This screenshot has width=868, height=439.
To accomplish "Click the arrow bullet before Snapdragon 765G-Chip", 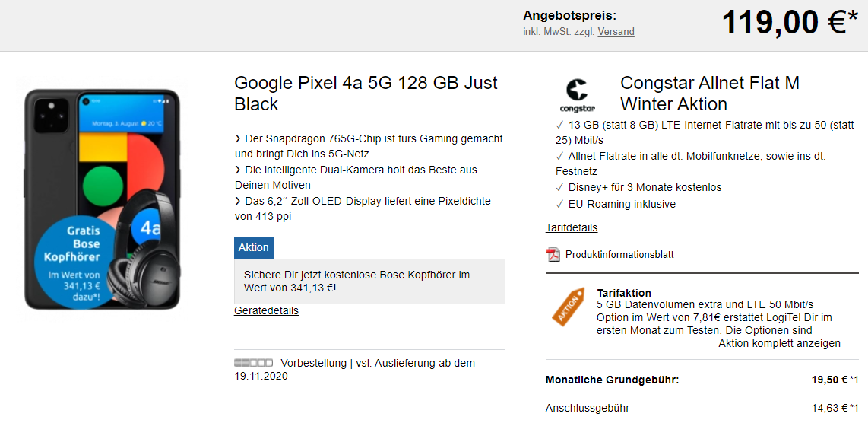I will (x=238, y=139).
